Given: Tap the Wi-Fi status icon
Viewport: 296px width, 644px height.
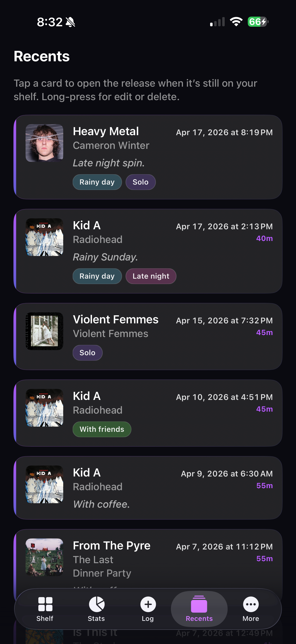Looking at the screenshot, I should (x=236, y=22).
